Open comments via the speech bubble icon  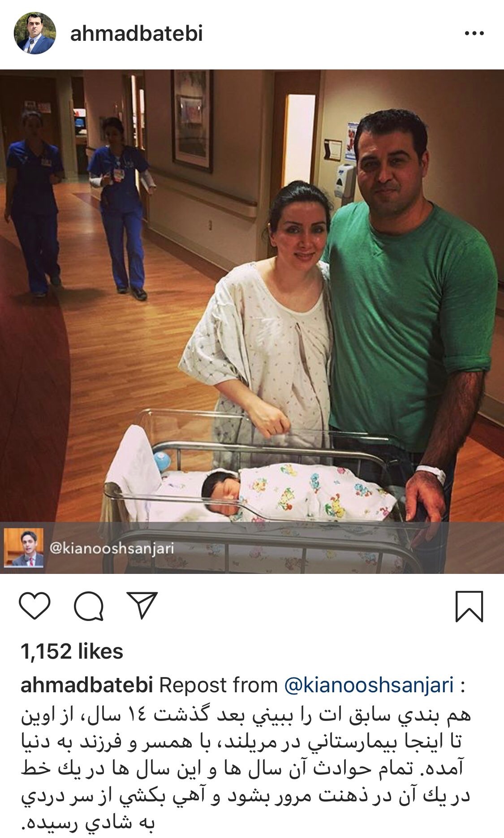pyautogui.click(x=89, y=606)
